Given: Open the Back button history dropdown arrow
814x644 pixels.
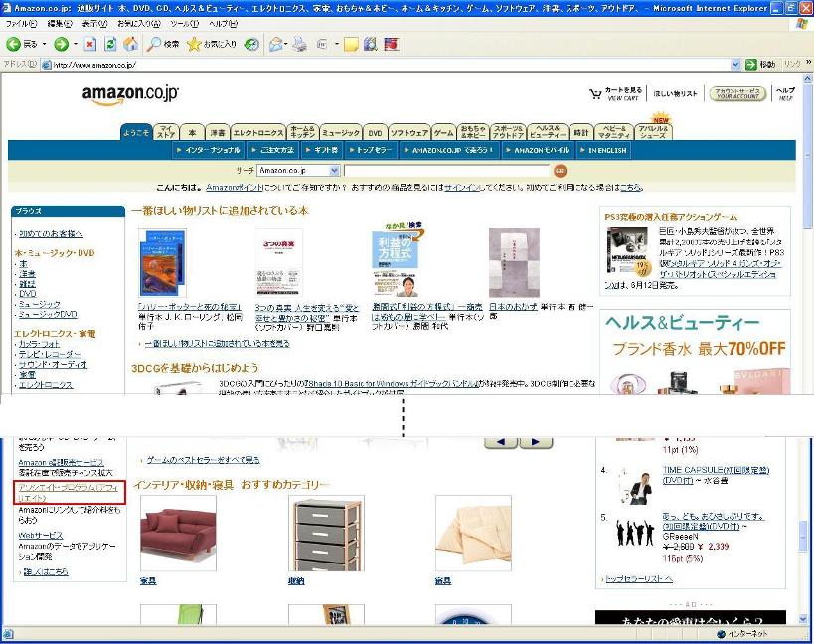Looking at the screenshot, I should [x=44, y=44].
